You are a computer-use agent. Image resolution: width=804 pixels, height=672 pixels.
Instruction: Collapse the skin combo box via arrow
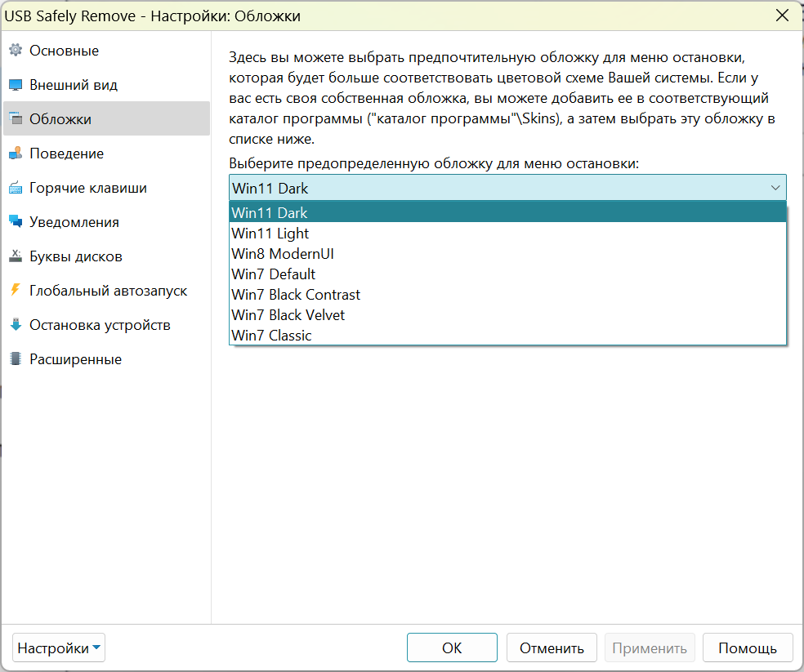(x=775, y=188)
